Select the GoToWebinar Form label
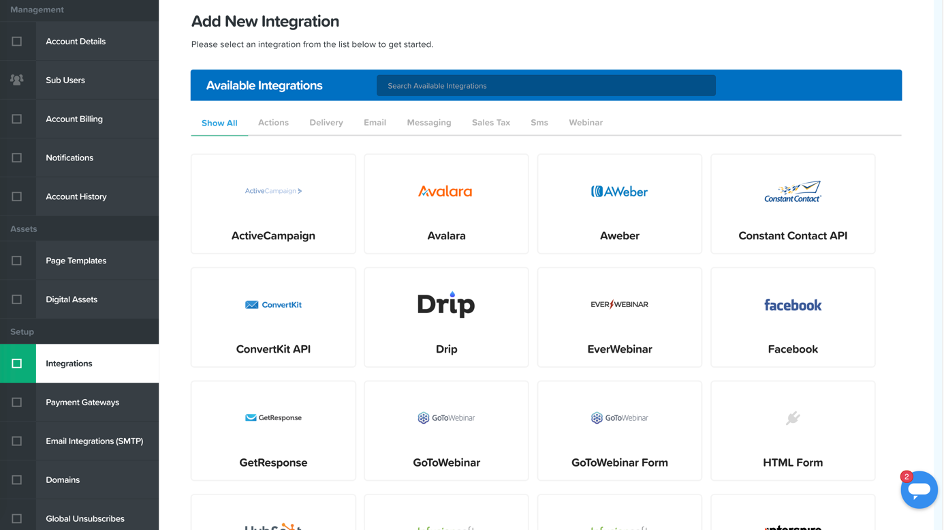Image resolution: width=945 pixels, height=531 pixels. (620, 463)
